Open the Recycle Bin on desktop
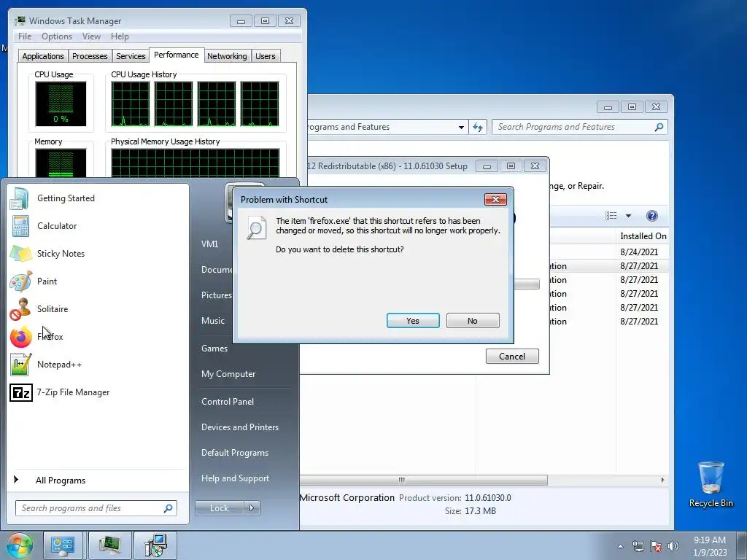 pyautogui.click(x=711, y=484)
